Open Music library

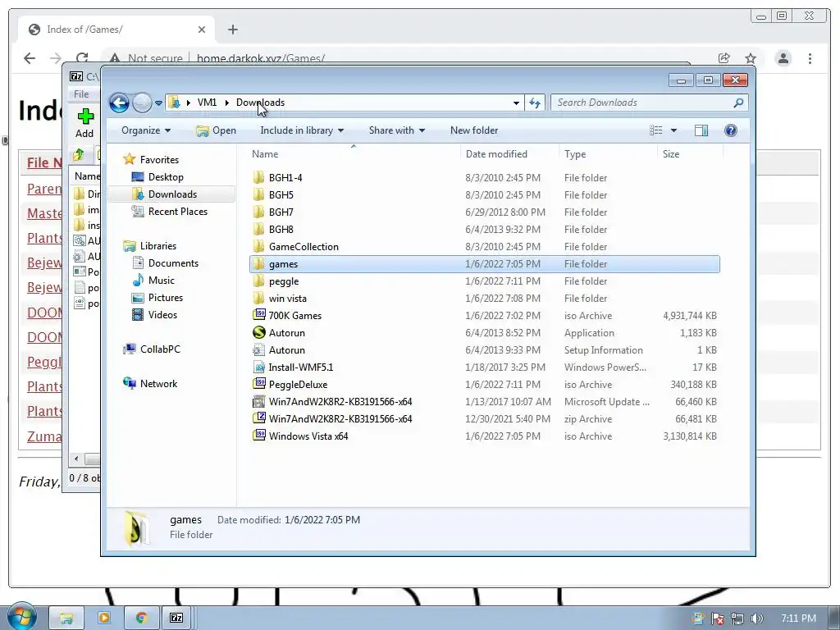[153, 281]
